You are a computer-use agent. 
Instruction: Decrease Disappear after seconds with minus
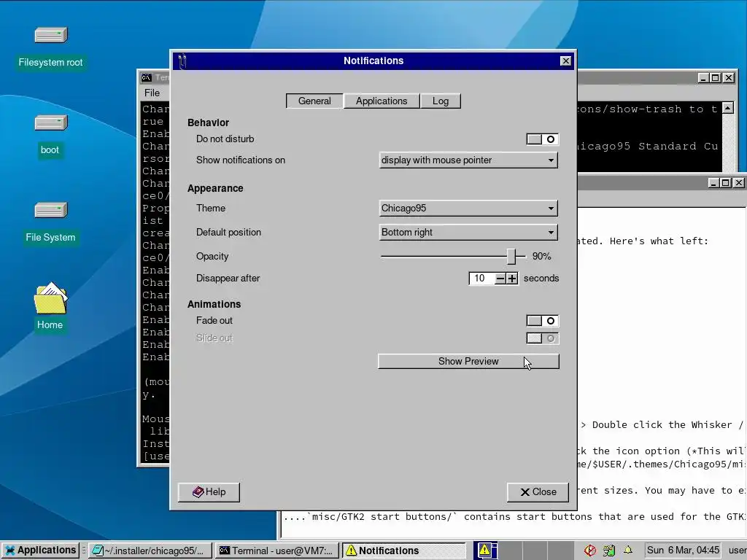500,279
